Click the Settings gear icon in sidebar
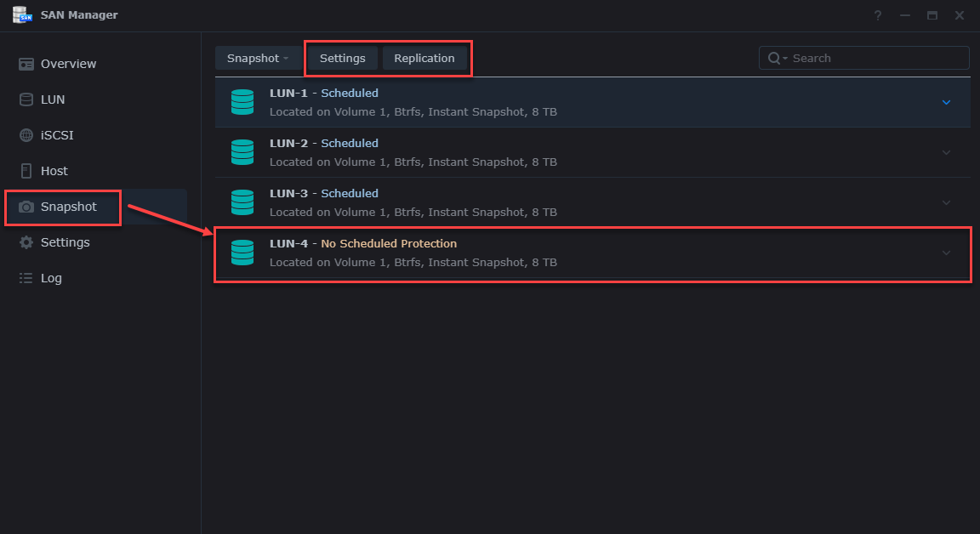The width and height of the screenshot is (980, 534). point(26,242)
